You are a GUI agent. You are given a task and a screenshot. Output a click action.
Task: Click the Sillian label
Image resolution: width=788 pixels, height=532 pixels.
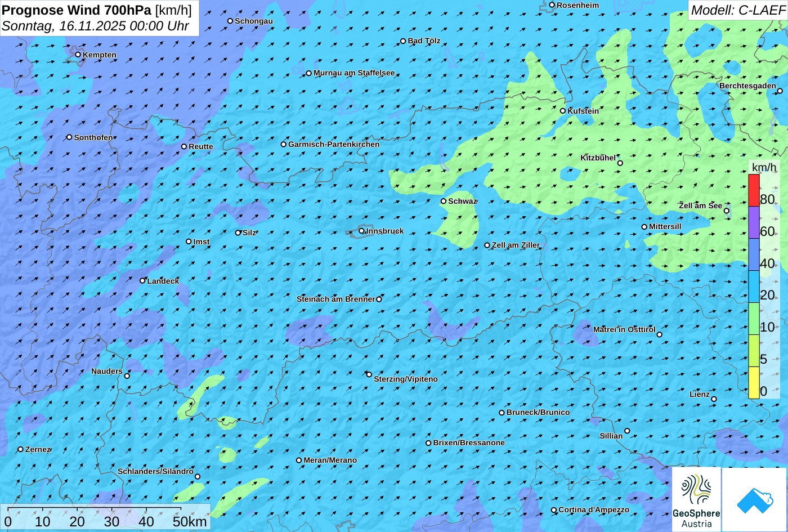(611, 436)
